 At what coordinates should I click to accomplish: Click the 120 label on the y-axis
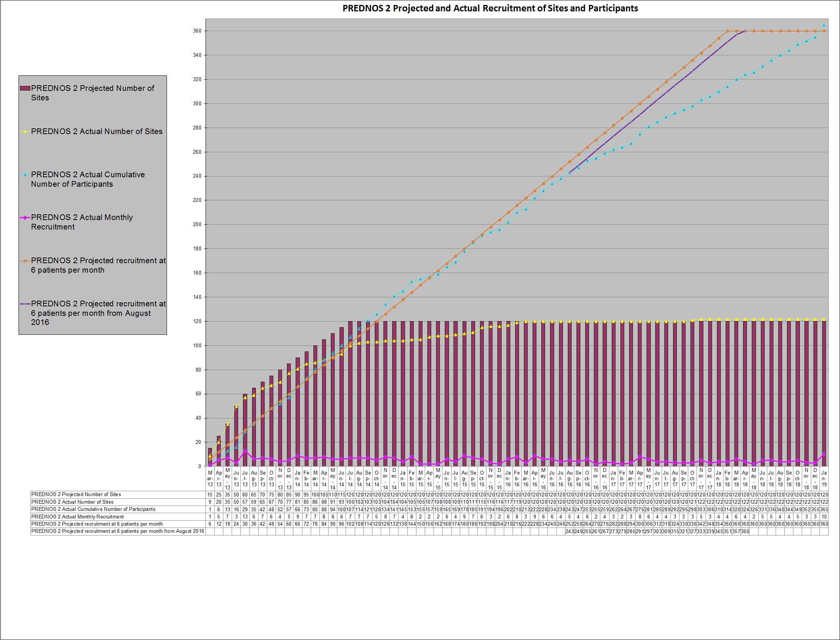197,322
